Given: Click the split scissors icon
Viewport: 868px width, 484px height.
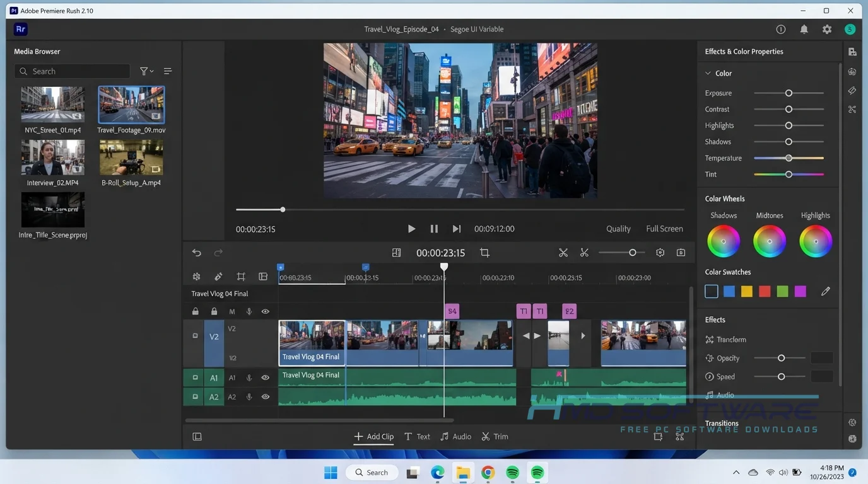Looking at the screenshot, I should pyautogui.click(x=563, y=253).
